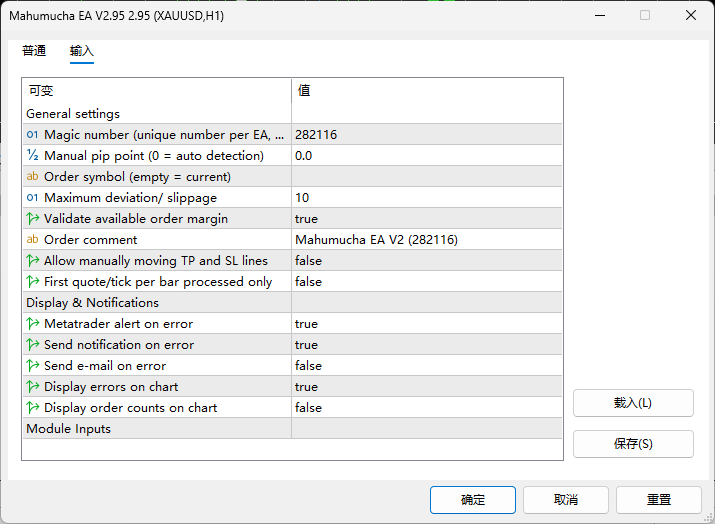This screenshot has height=524, width=715.
Task: Toggle Display order counts on chart false value
Action: click(426, 407)
